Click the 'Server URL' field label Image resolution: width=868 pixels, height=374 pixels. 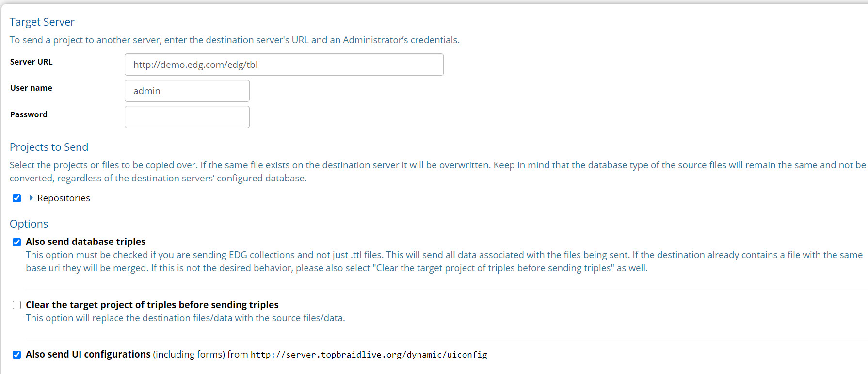pos(32,62)
